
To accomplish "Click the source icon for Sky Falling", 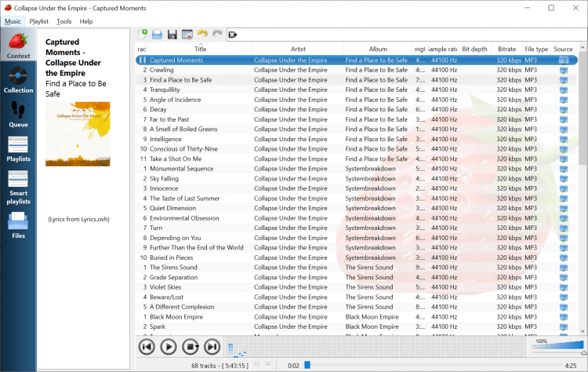I will pyautogui.click(x=563, y=179).
